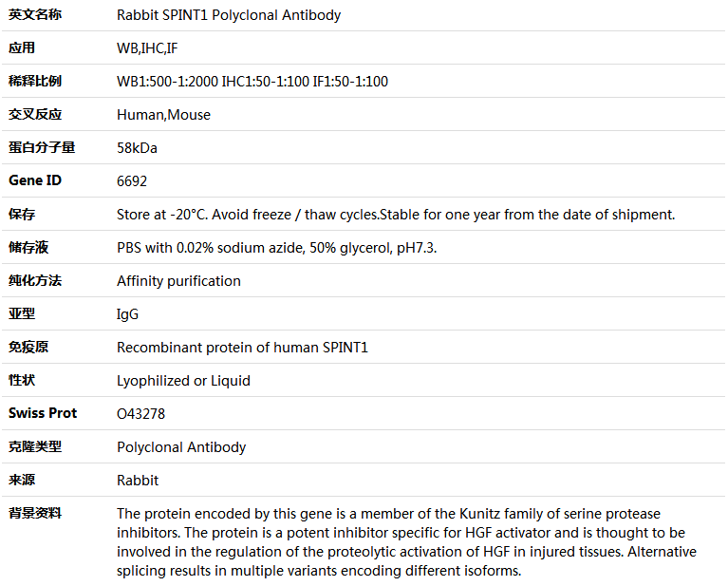
Task: Click the '背景资料' row label
Action: click(x=35, y=513)
